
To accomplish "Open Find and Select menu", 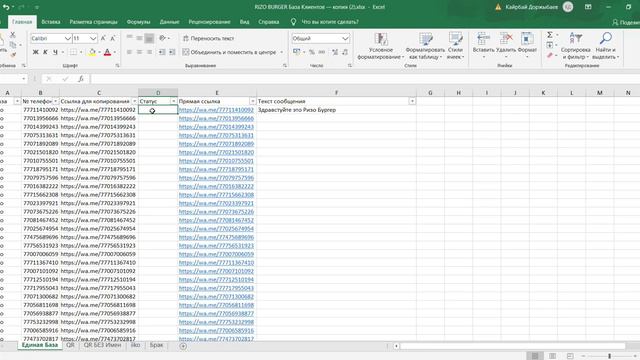I will [x=606, y=46].
